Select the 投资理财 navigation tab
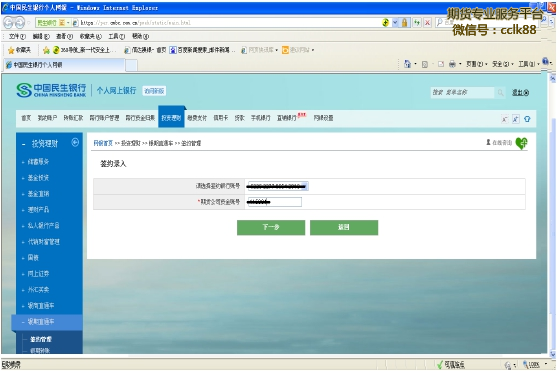The height and width of the screenshot is (371, 557). pos(171,118)
